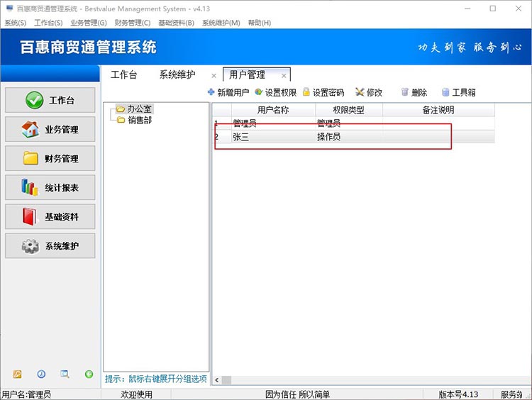Switch to the 系统维护 tab
Viewport: 532px width, 400px height.
click(x=177, y=74)
